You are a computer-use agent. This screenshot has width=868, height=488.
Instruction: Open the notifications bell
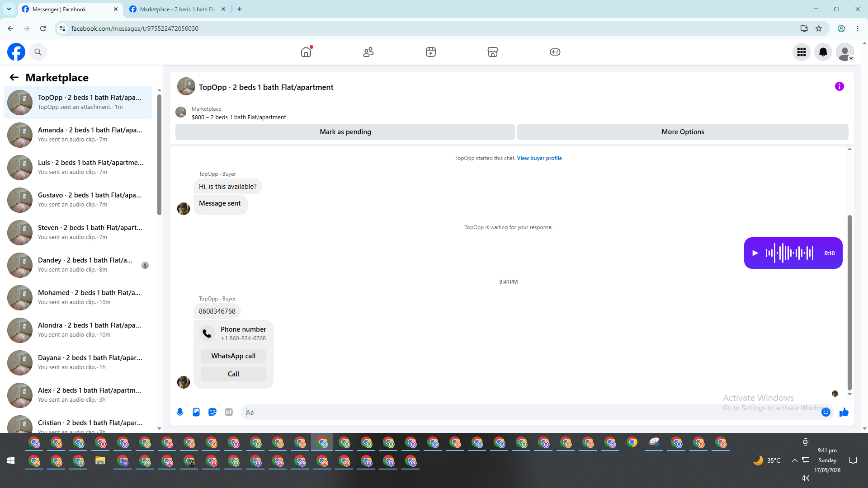pyautogui.click(x=823, y=52)
